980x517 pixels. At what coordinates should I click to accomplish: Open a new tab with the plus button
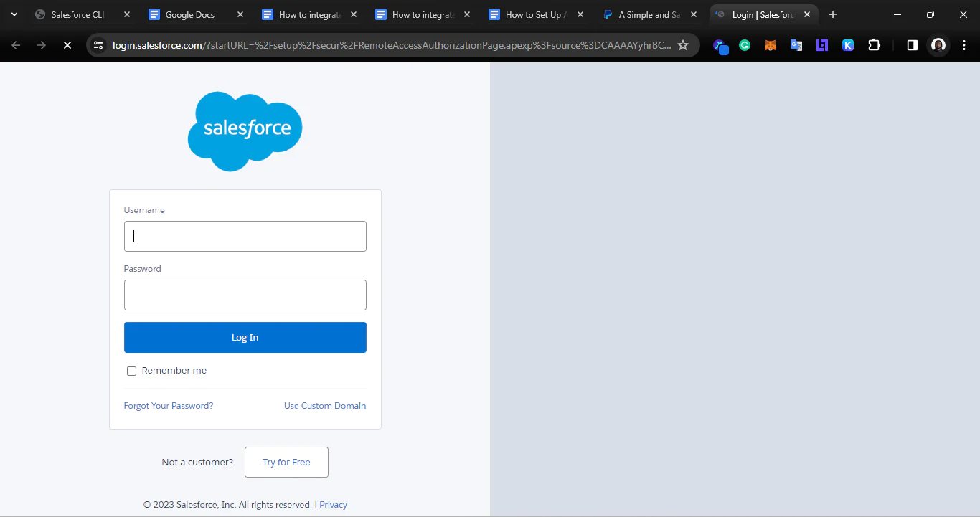833,14
